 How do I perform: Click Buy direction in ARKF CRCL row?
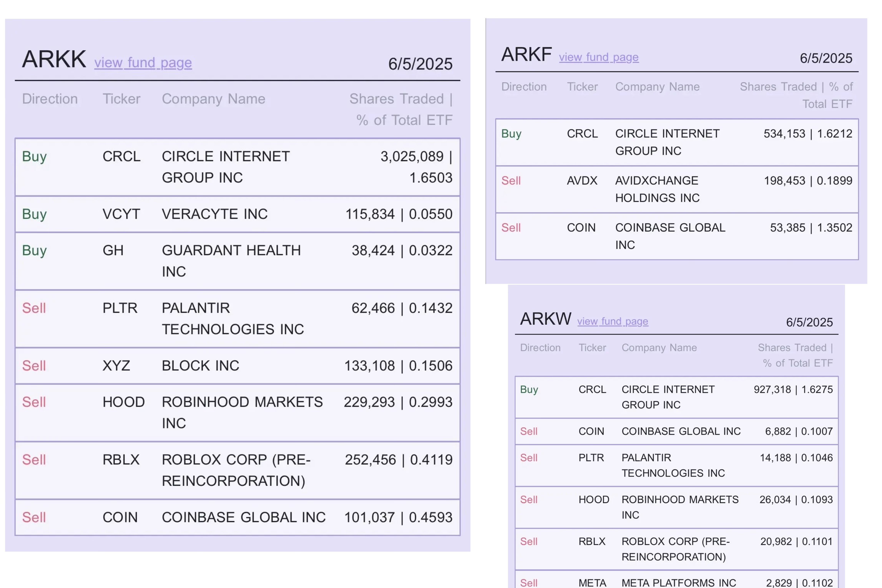[x=512, y=134]
